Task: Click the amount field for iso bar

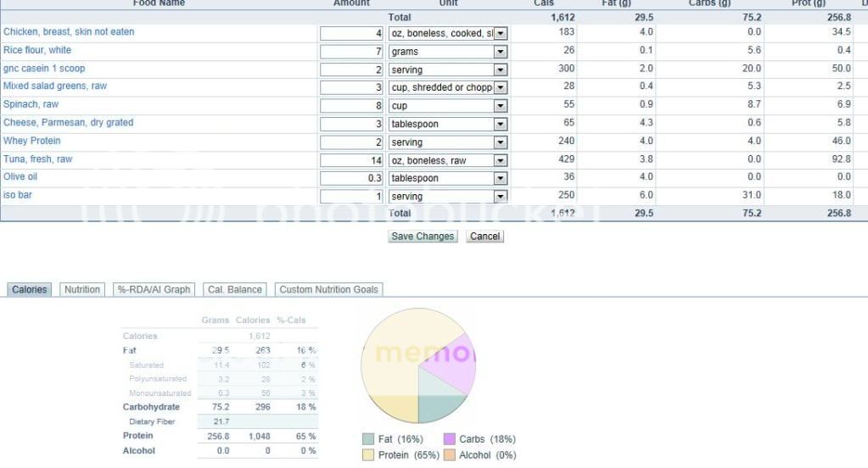Action: pos(352,197)
